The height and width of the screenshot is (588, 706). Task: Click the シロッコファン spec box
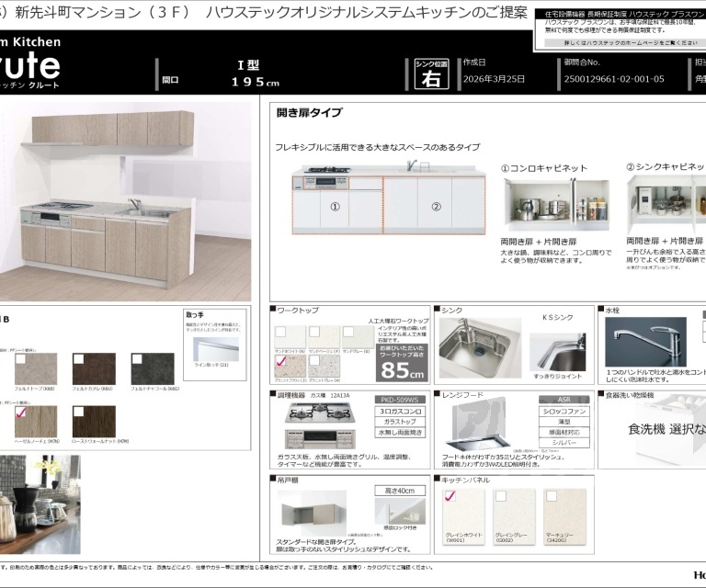(564, 412)
